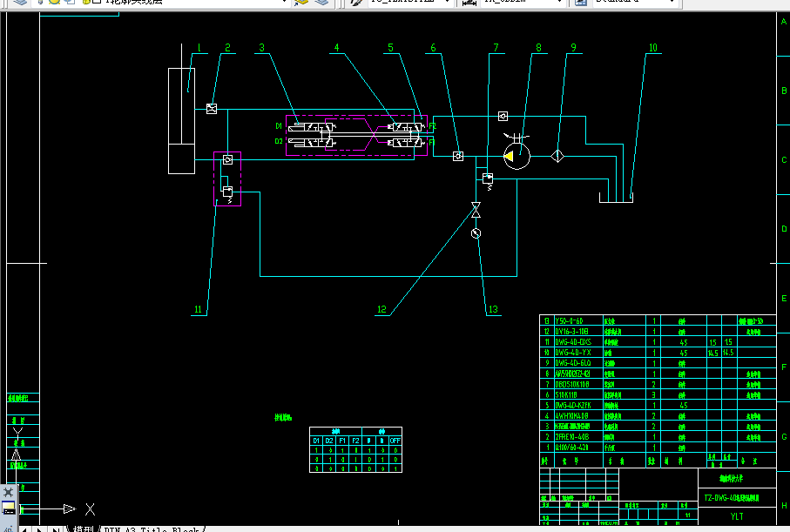Click the Table Style manager icon

tap(581, 3)
